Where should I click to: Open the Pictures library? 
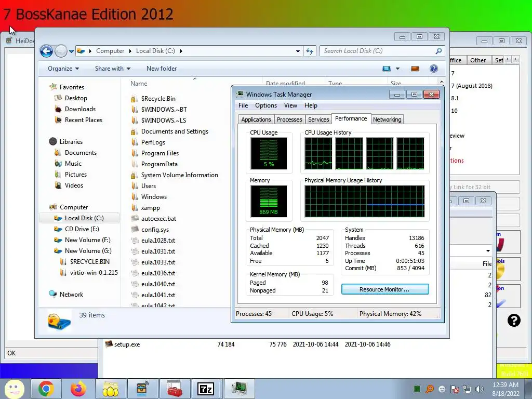(x=76, y=175)
